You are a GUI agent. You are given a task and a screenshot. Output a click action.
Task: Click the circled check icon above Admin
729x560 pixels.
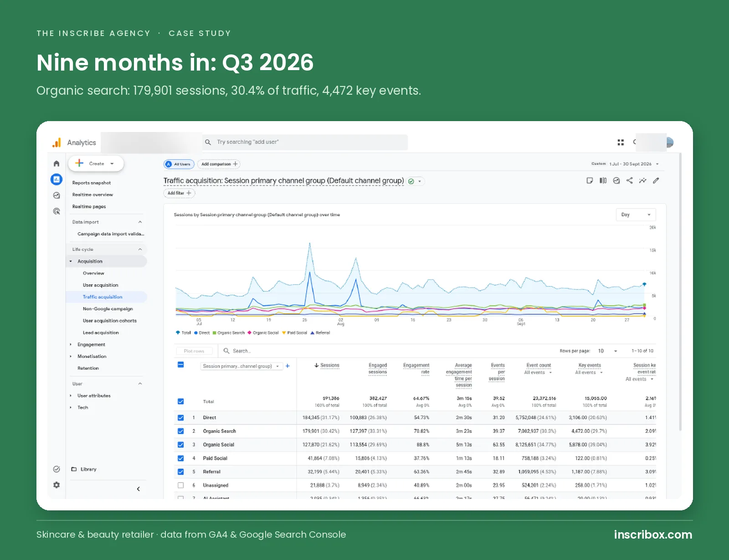click(56, 469)
